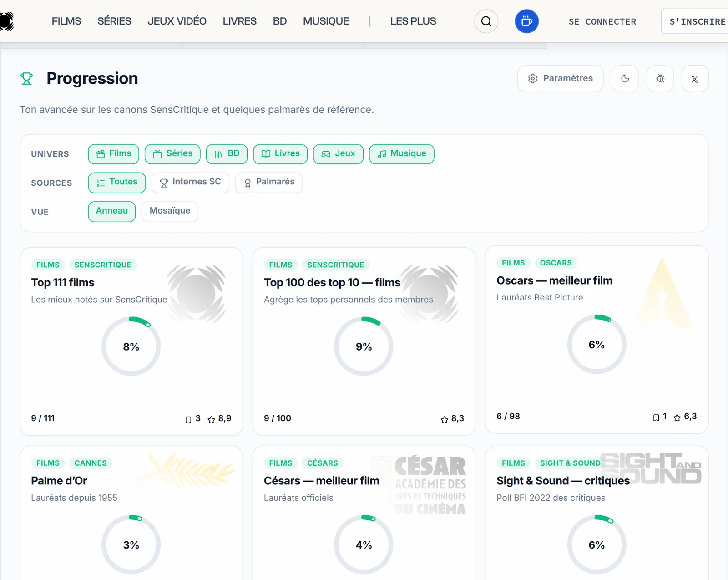Click star icon on Top 100 des top 10 card
The height and width of the screenshot is (580, 728).
click(x=445, y=419)
